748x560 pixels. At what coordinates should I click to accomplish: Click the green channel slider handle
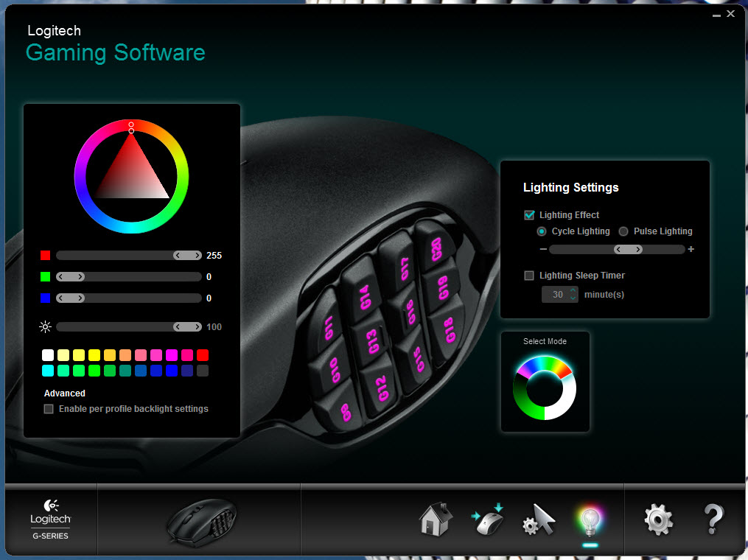coord(70,276)
